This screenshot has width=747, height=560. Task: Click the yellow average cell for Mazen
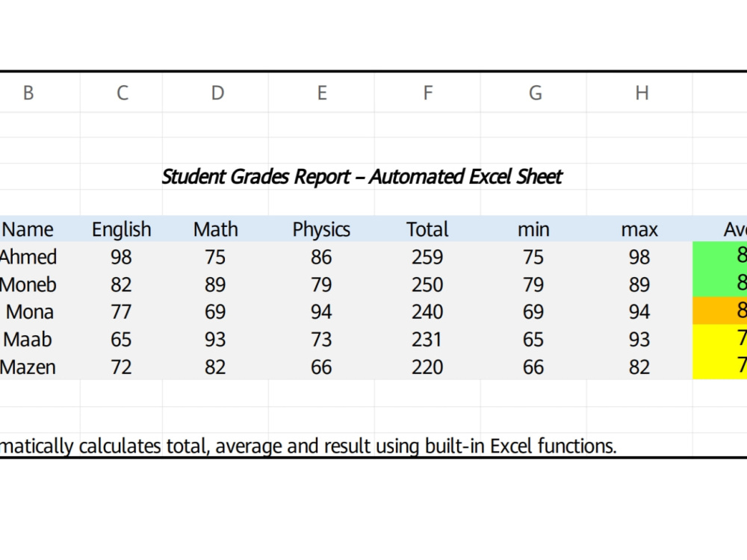click(720, 366)
